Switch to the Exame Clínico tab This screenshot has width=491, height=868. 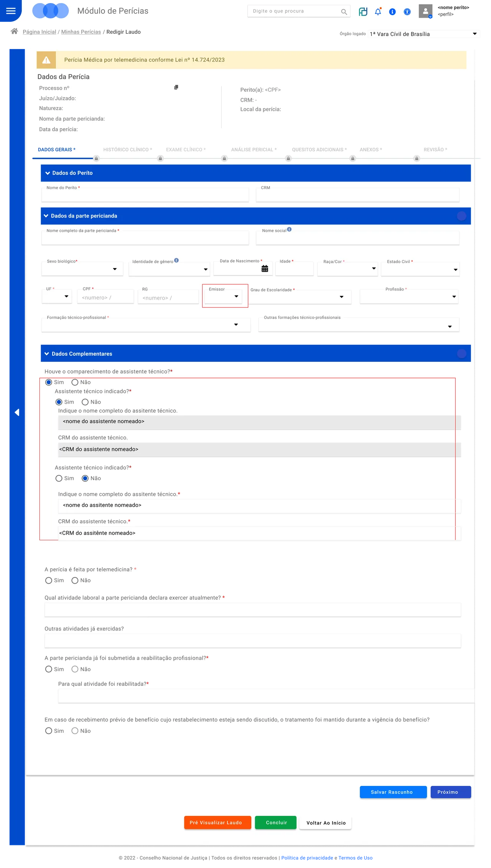coord(186,150)
